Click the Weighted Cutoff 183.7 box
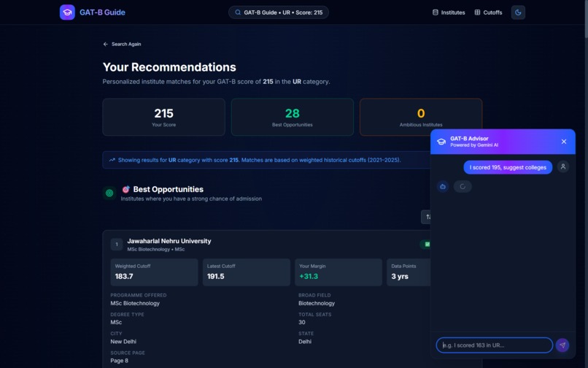 [154, 272]
